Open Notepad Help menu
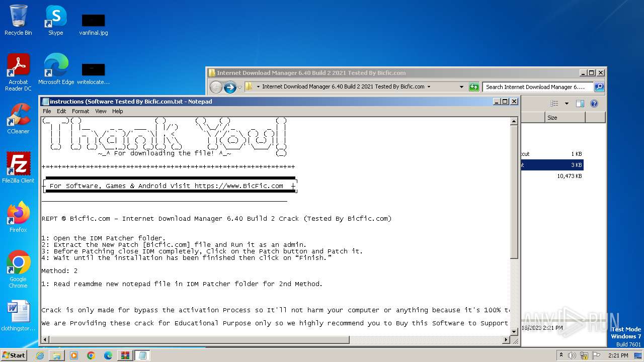644x362 pixels. pos(117,111)
